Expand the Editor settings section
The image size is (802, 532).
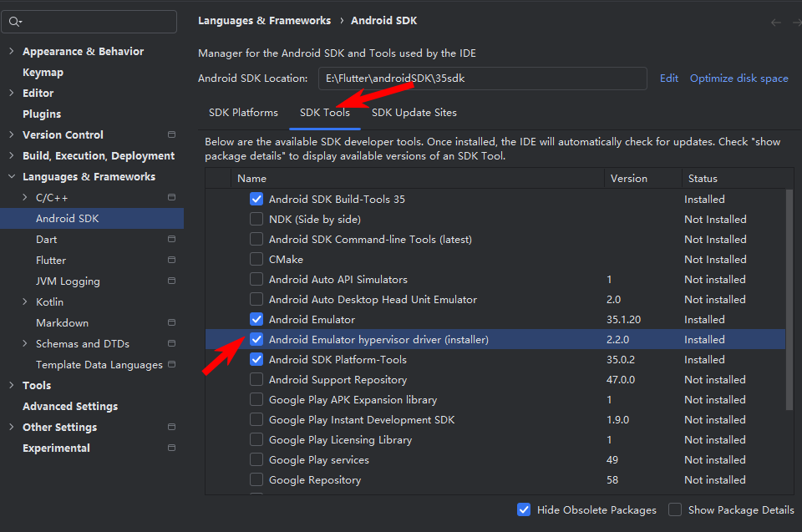tap(11, 93)
